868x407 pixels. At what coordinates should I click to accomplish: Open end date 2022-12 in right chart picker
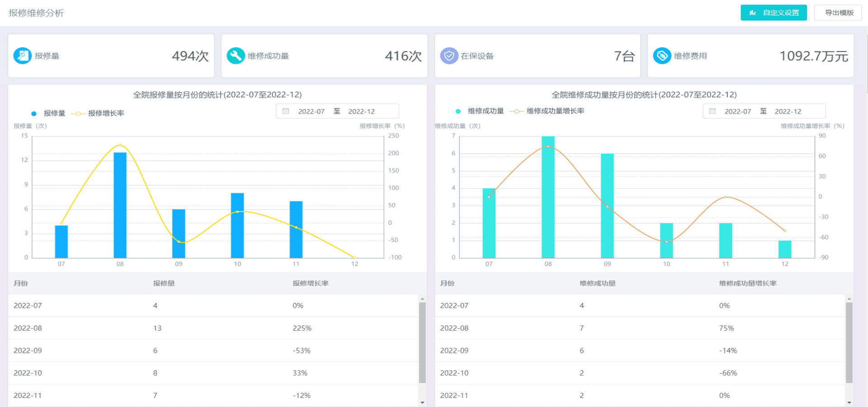coord(788,111)
